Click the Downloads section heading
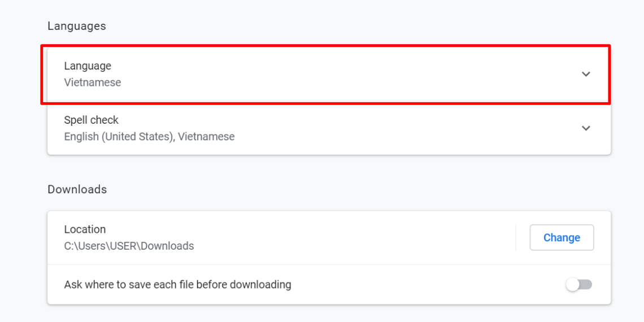 (x=77, y=189)
